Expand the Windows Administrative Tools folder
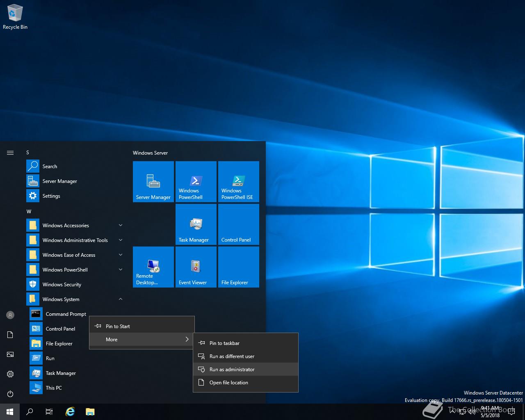525x420 pixels. click(75, 240)
